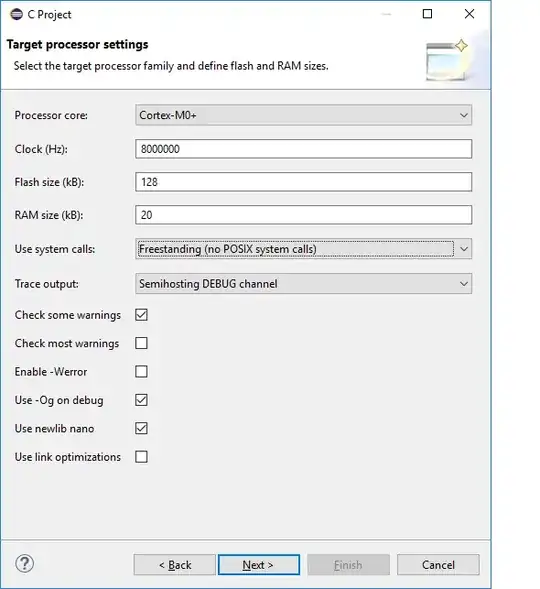Enable the Check most warnings checkbox
Viewport: 540px width, 589px height.
[141, 343]
